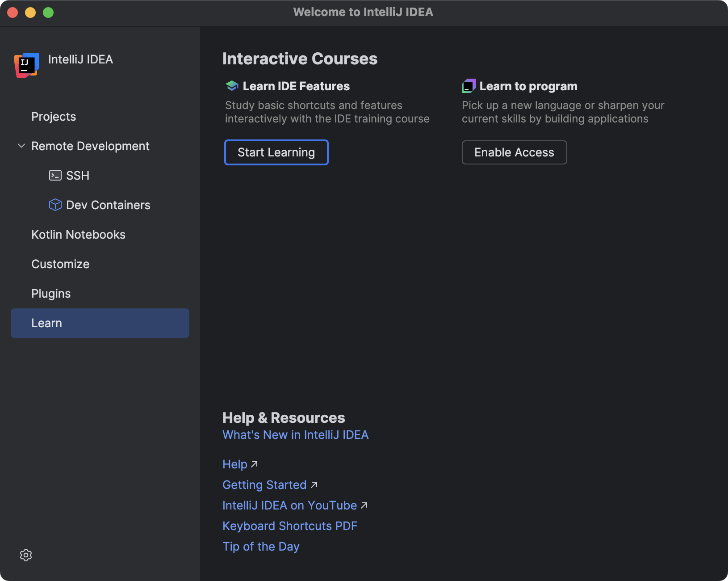Click the IntelliJ IDEA logo icon
The width and height of the screenshot is (728, 581).
26,65
